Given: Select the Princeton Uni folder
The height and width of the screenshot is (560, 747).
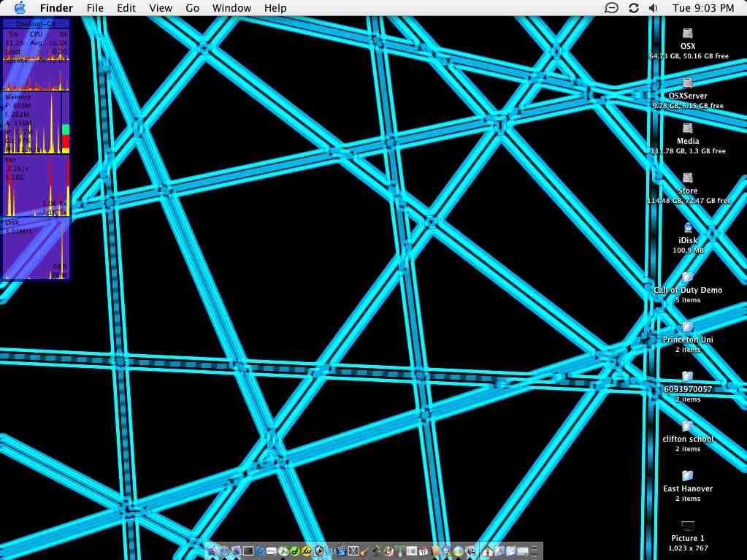Looking at the screenshot, I should click(x=687, y=326).
